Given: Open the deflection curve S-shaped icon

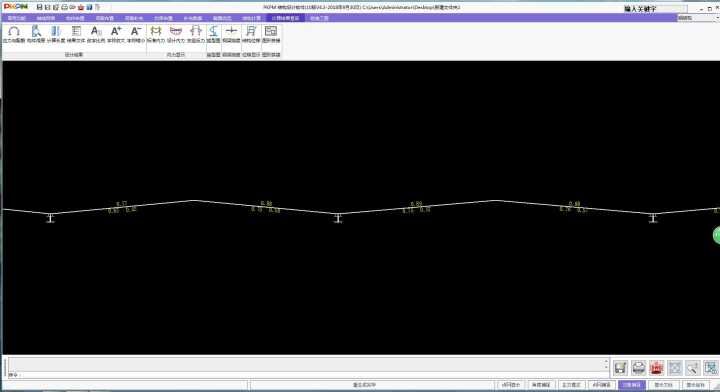Looking at the screenshot, I should [214, 34].
